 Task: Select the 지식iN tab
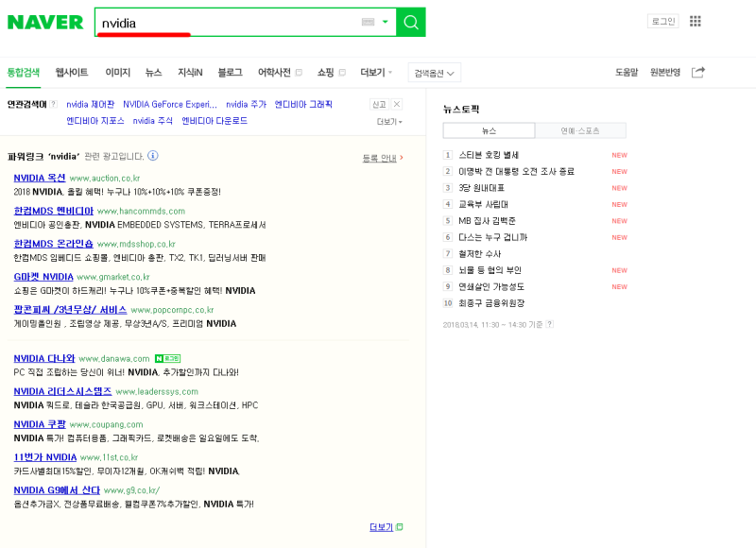click(x=190, y=73)
